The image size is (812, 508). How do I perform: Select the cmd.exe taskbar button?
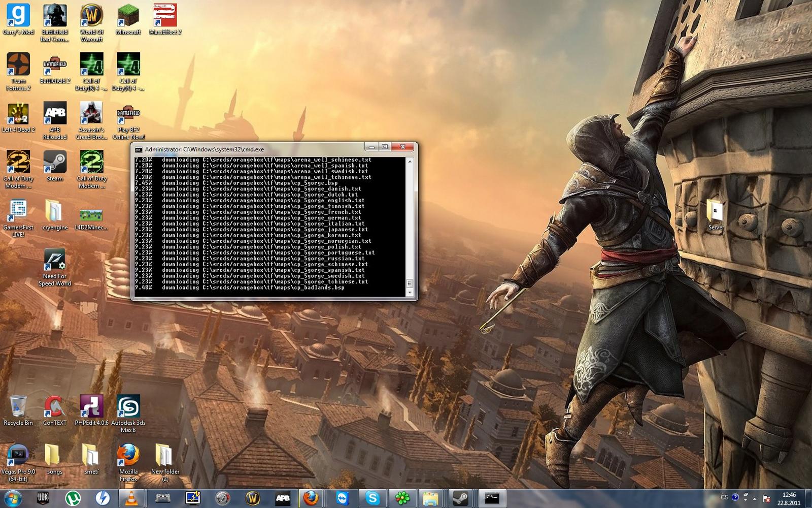(x=492, y=498)
